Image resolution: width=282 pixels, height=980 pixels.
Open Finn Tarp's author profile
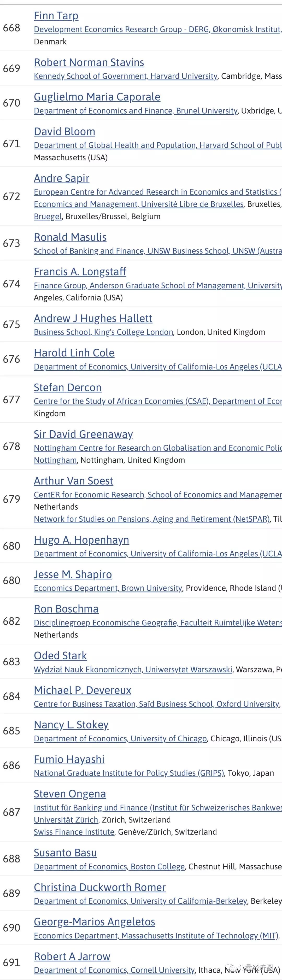[56, 16]
